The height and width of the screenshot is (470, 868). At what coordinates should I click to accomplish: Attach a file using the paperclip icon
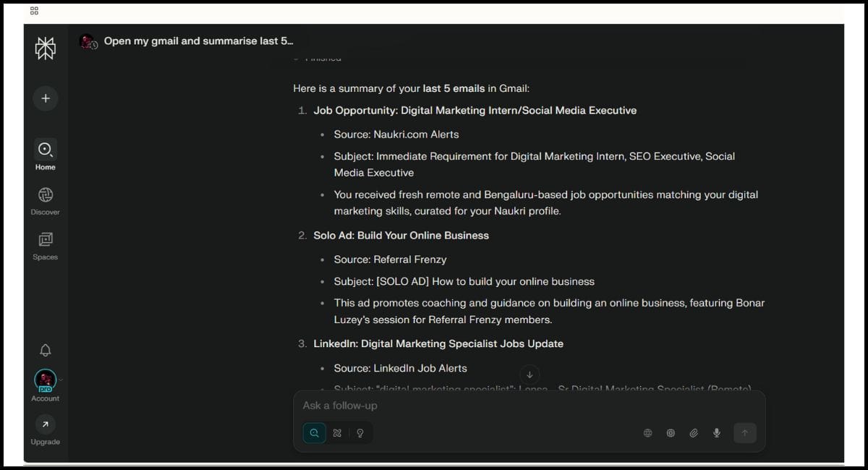click(694, 433)
